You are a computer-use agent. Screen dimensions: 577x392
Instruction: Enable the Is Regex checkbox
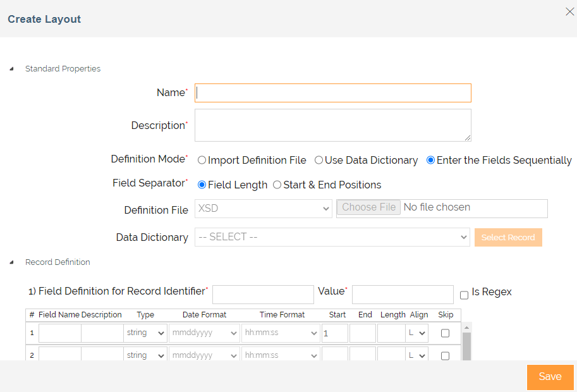tap(465, 295)
